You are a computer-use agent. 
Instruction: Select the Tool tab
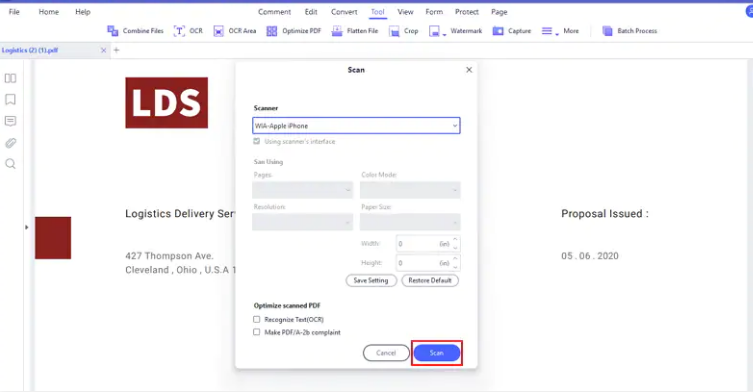[377, 12]
